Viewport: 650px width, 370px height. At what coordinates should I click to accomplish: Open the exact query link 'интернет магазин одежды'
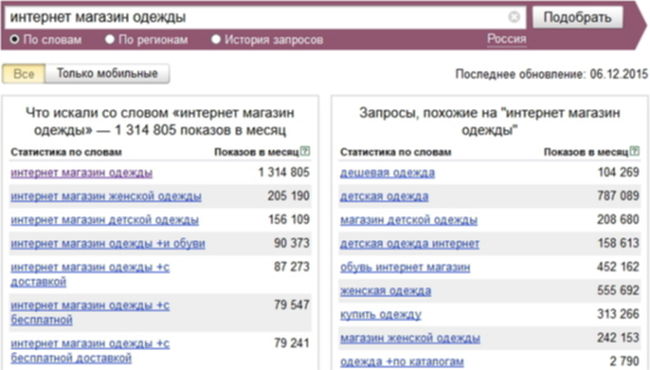(82, 172)
